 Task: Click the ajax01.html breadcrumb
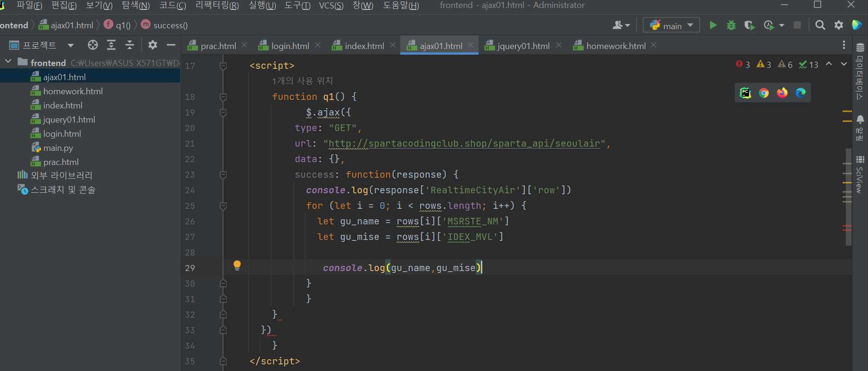tap(66, 25)
